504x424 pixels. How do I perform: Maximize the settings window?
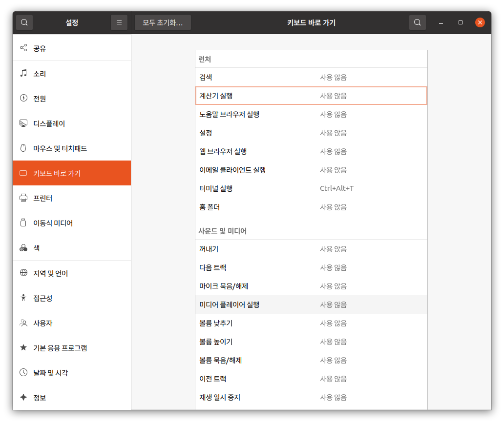(460, 22)
